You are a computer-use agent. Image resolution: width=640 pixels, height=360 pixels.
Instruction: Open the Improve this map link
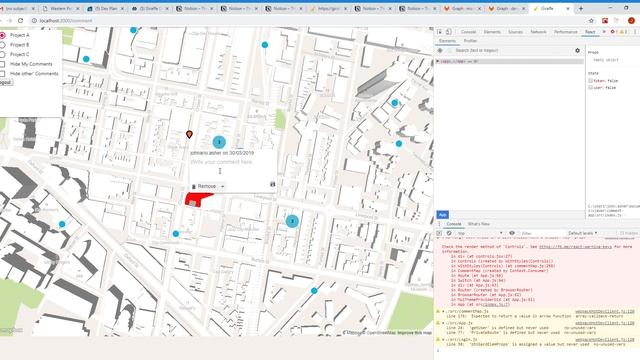414,333
